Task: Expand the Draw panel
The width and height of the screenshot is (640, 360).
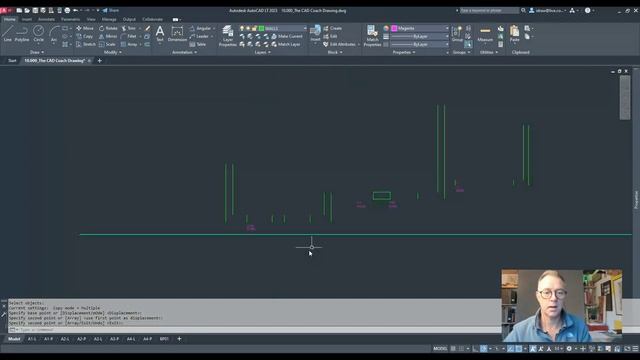Action: point(37,52)
